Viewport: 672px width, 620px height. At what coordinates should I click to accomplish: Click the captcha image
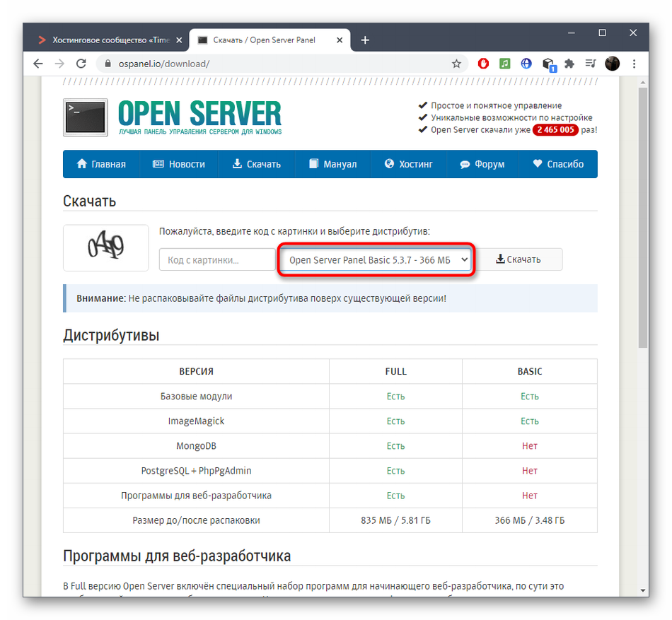point(106,247)
